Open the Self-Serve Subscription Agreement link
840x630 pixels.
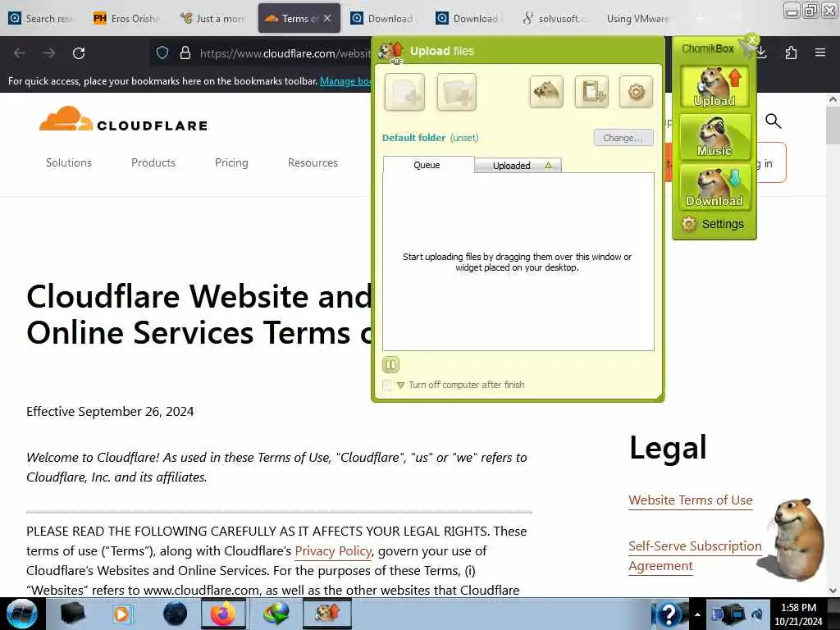[x=695, y=556]
